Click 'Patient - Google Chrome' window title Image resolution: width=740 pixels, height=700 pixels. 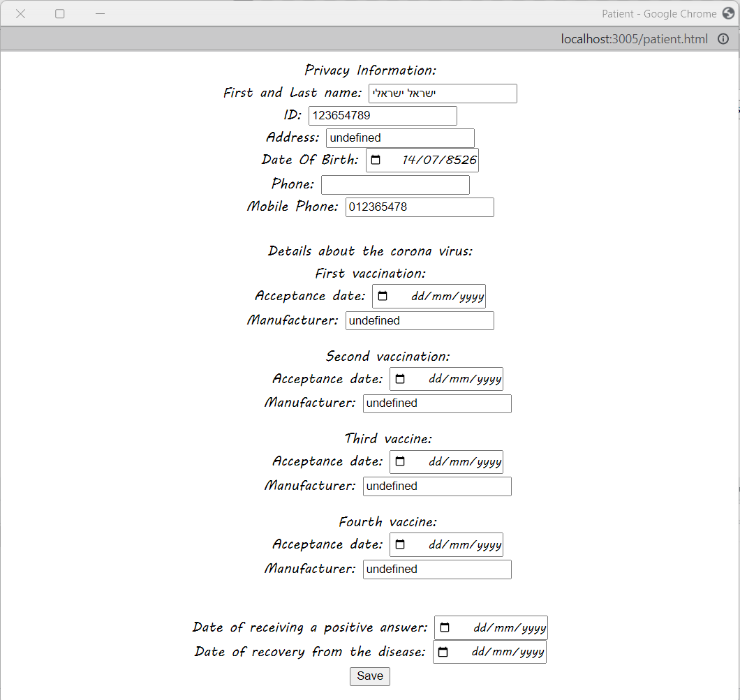click(x=659, y=14)
